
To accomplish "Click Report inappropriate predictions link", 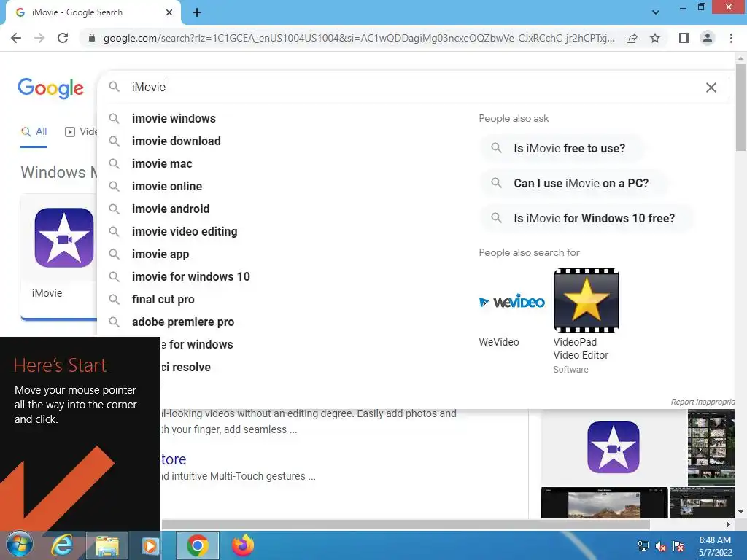I will coord(703,402).
